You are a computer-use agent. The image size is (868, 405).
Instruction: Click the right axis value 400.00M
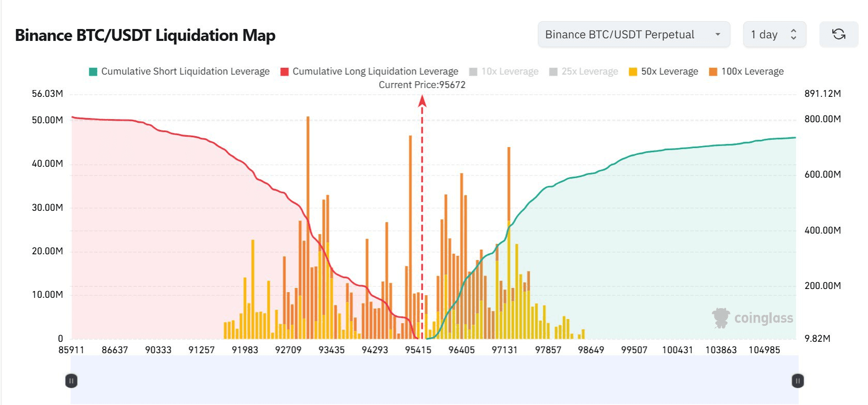822,230
